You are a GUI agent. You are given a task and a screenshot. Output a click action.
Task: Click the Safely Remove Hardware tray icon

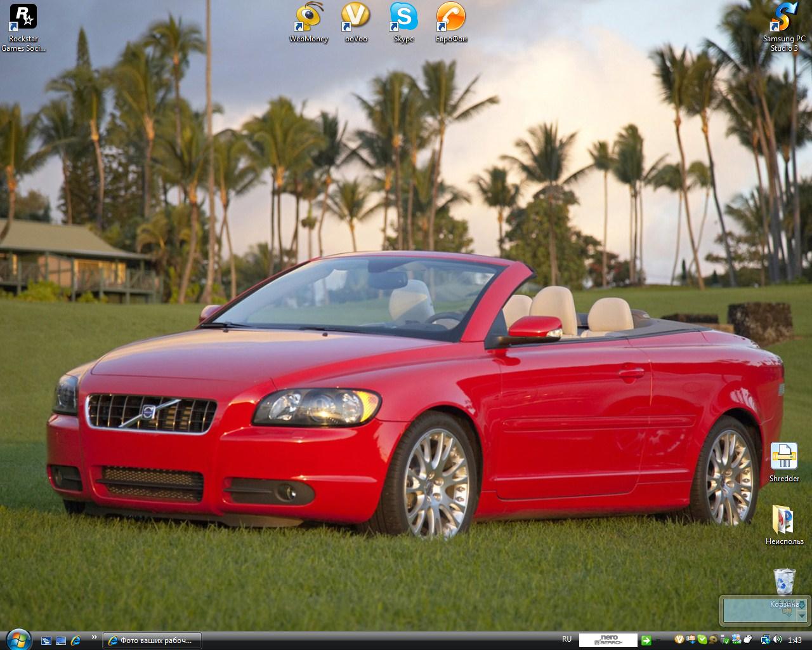(x=724, y=640)
